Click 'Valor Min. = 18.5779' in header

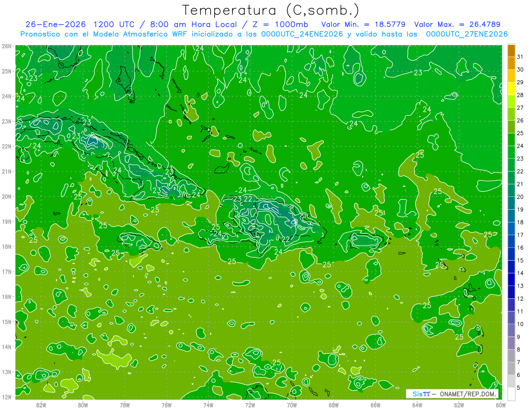coord(364,24)
